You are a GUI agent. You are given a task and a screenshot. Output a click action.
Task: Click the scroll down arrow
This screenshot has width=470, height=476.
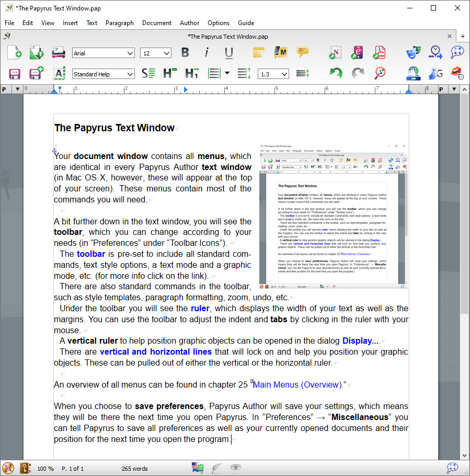pyautogui.click(x=464, y=456)
